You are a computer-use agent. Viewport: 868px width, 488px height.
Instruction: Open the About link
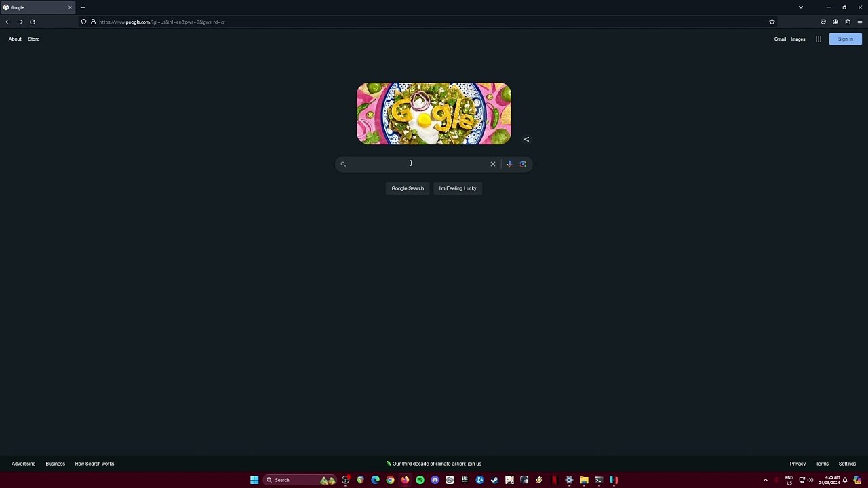point(15,39)
